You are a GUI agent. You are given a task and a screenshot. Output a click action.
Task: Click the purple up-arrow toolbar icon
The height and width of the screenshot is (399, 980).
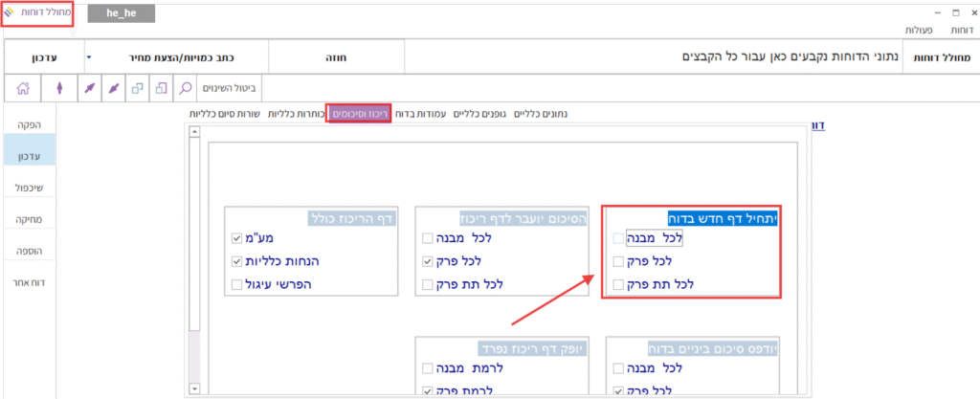coord(59,88)
